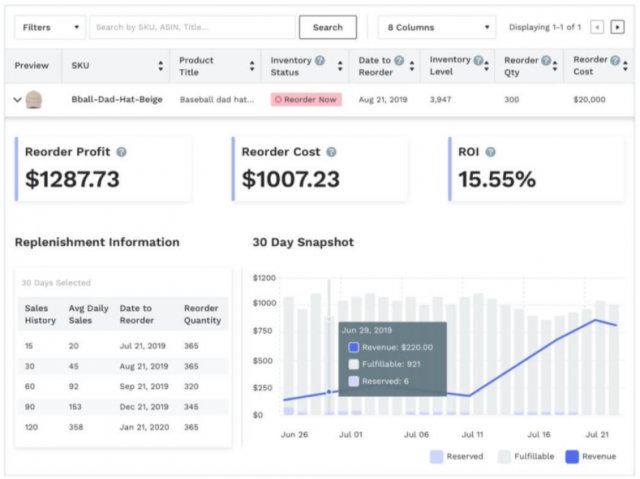Sort by Date to Reorder arrows

point(412,66)
